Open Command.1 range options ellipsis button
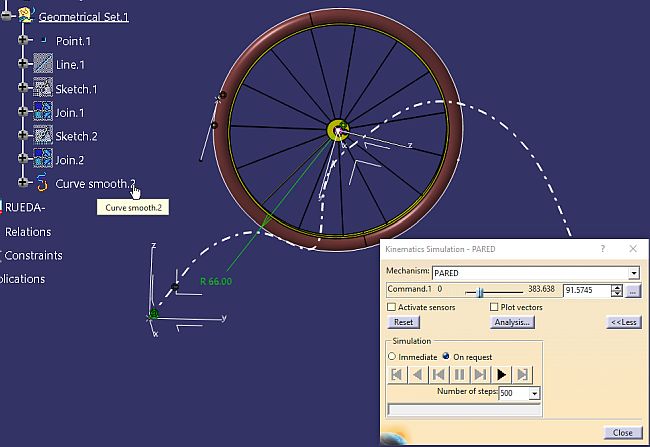The width and height of the screenshot is (650, 447). click(x=632, y=292)
